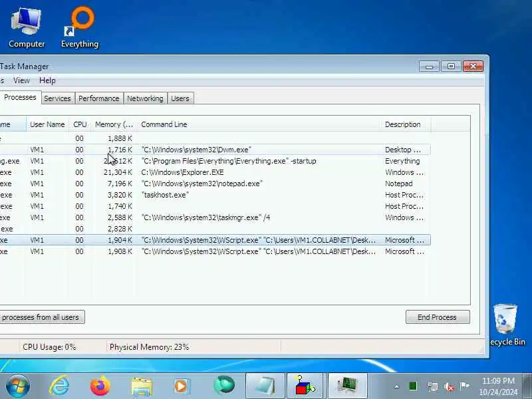Click the green CPU meter tray icon

413,386
